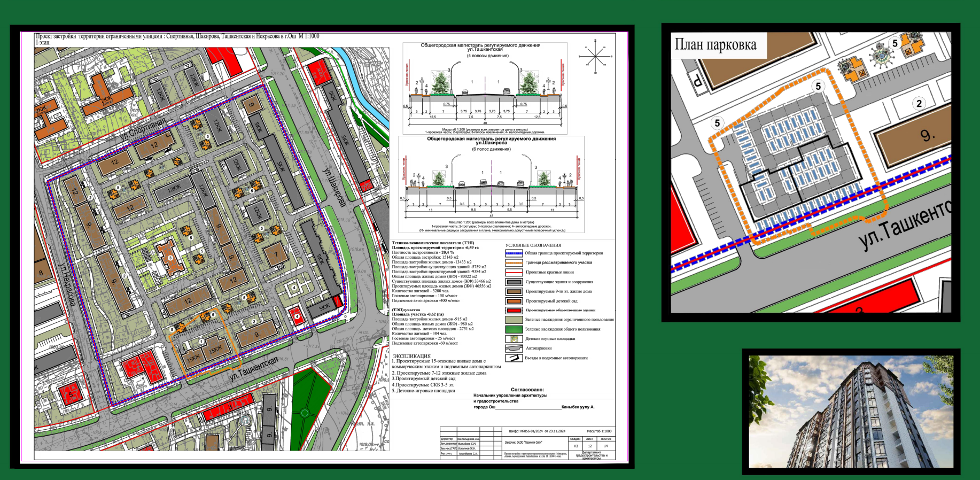
Task: Click the ул.Шакирова cross-section diagram
Action: tap(492, 184)
